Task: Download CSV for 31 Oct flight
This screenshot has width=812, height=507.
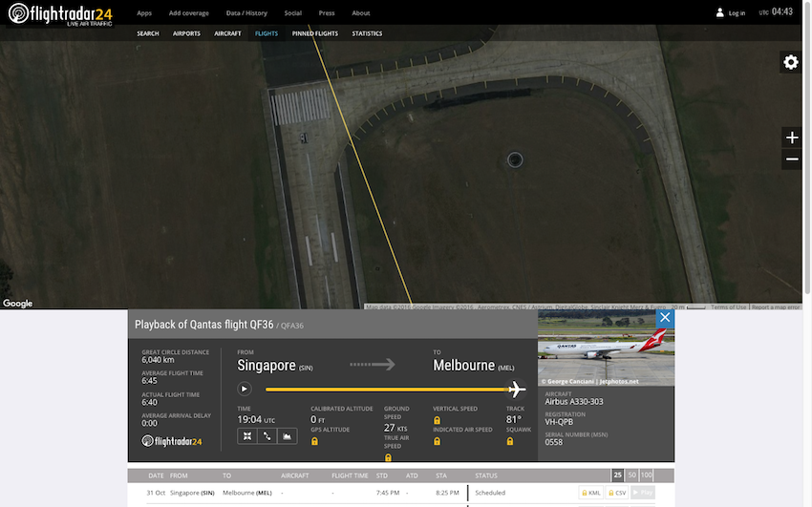Action: pyautogui.click(x=617, y=493)
